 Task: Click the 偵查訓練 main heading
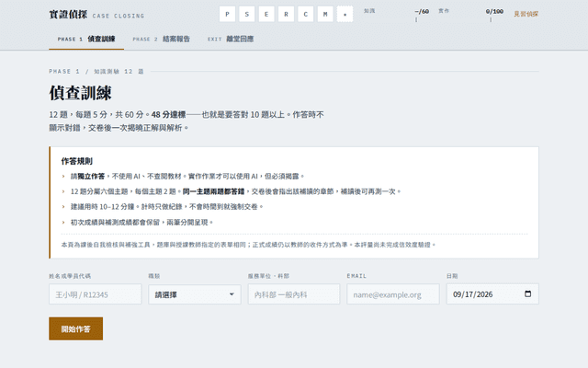tap(80, 93)
